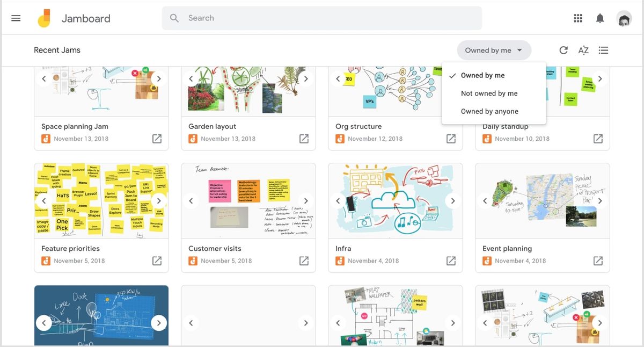Screen dimensions: 644x347
Task: Select Not owned by me filter
Action: 489,93
